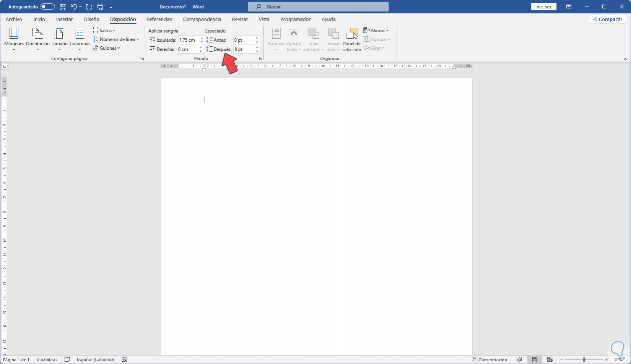Zoom in with the plus button
The image size is (631, 364).
coord(607,359)
